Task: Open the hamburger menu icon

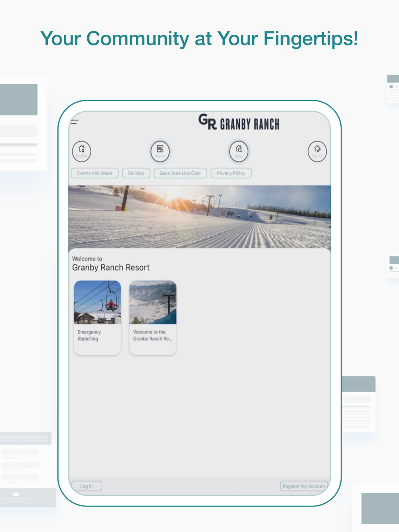Action: pyautogui.click(x=75, y=122)
